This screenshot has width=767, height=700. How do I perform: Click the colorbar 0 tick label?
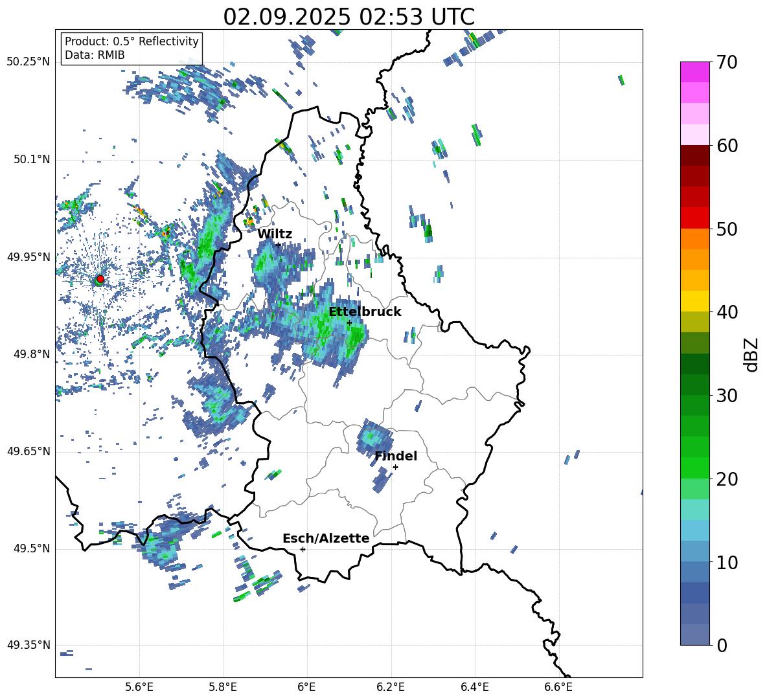point(722,645)
